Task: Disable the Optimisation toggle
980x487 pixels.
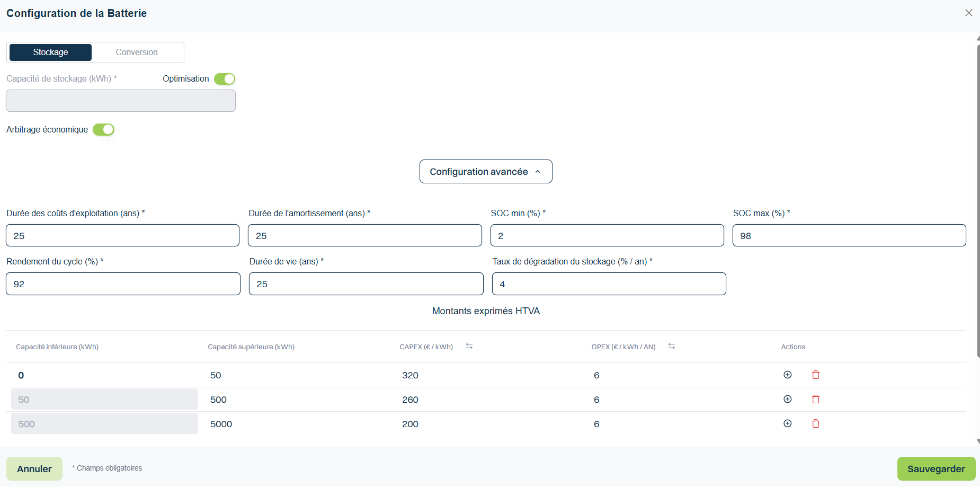Action: (225, 79)
